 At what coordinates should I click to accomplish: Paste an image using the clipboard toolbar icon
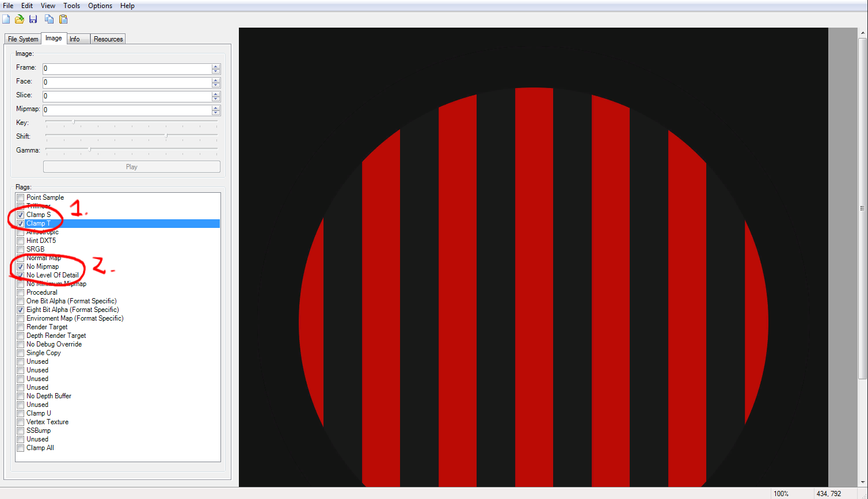(x=63, y=19)
